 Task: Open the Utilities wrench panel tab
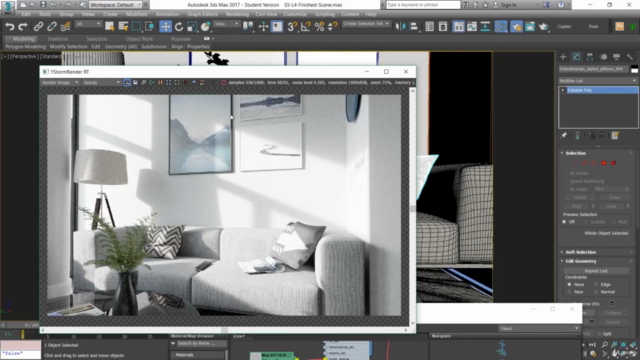630,57
